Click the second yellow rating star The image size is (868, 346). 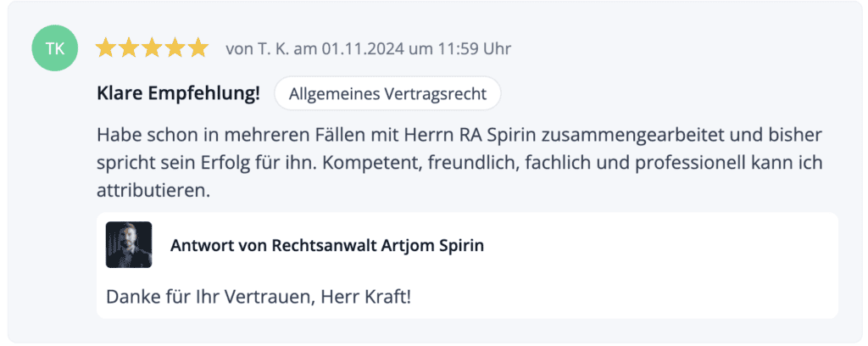point(129,48)
